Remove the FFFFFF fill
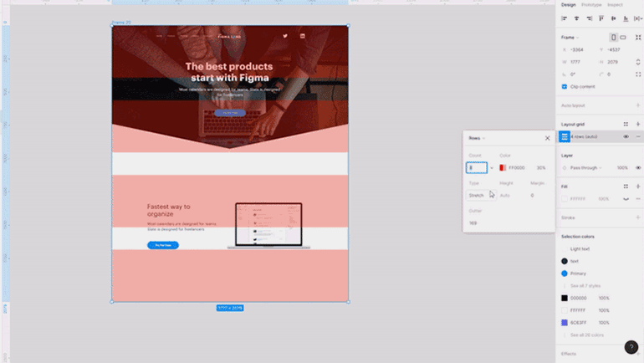The width and height of the screenshot is (644, 363). 638,199
